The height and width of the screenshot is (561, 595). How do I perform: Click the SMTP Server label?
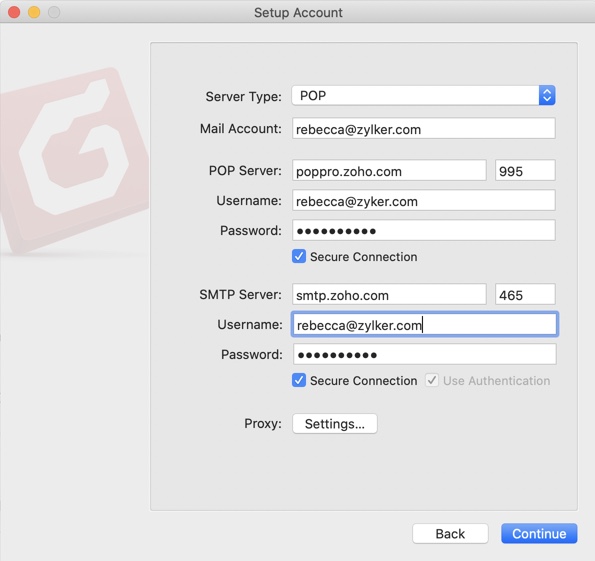[x=241, y=294]
